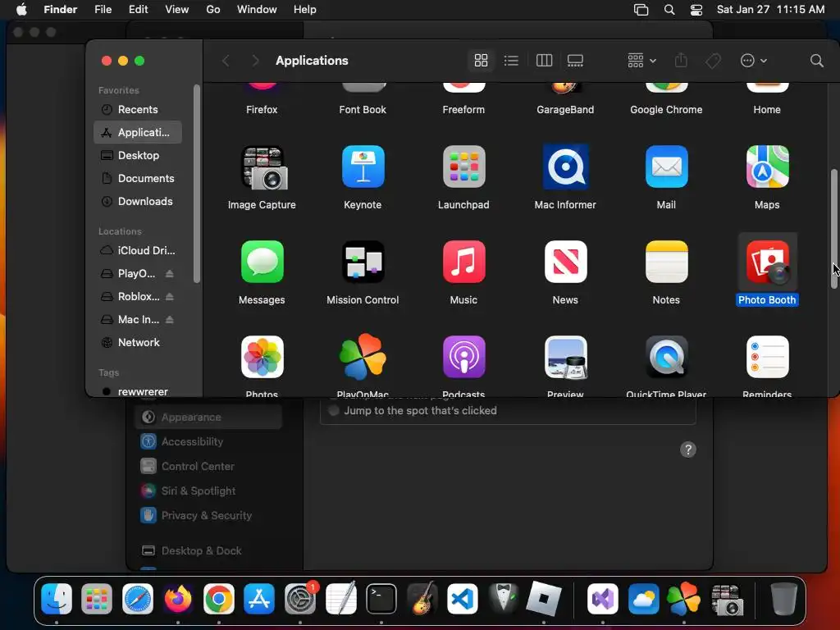Switch Finder to list view
Screen dimensions: 840x630
(x=511, y=61)
